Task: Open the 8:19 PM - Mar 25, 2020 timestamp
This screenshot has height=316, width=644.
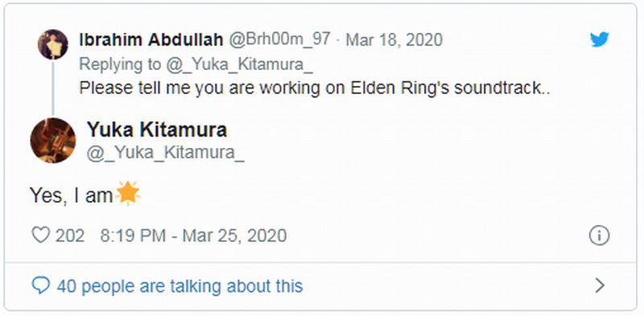Action: point(193,236)
